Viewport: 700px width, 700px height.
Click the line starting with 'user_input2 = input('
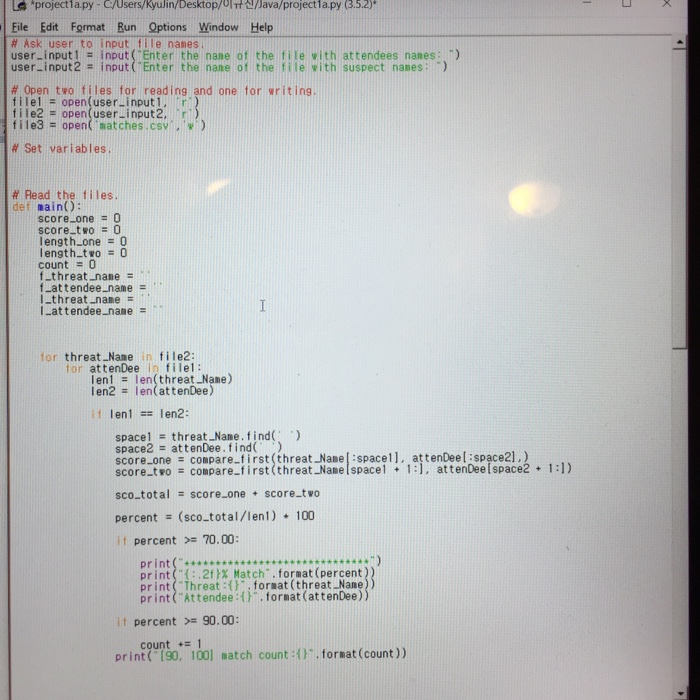tap(229, 67)
